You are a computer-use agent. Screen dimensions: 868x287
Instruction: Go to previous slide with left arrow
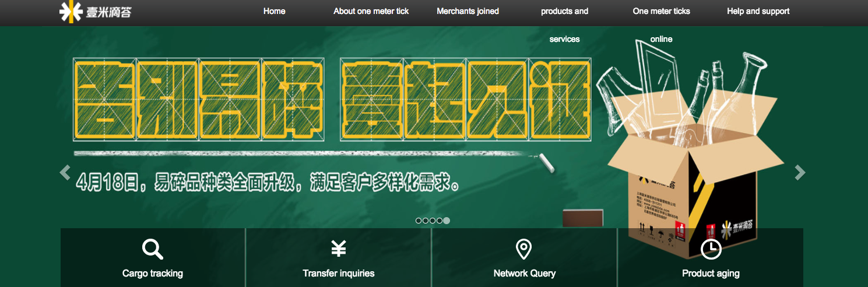(x=65, y=172)
